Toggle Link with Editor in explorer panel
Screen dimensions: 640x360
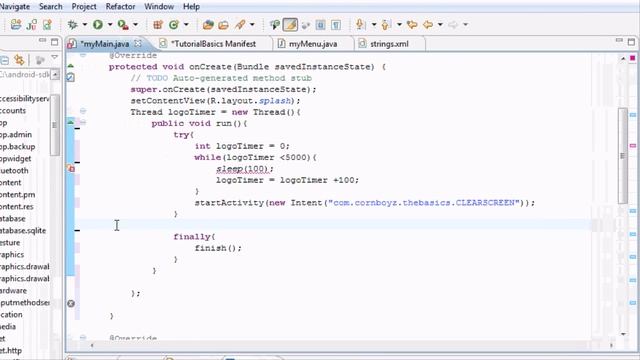pyautogui.click(x=19, y=60)
